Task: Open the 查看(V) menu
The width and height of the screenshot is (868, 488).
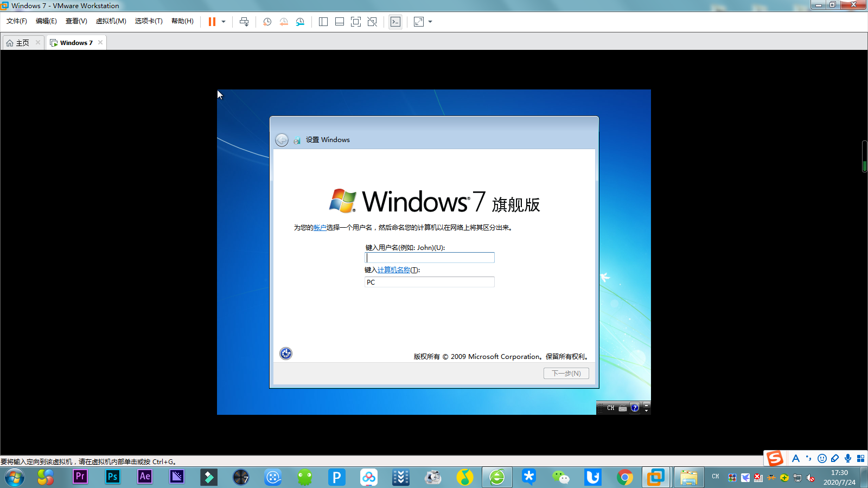Action: [x=76, y=21]
